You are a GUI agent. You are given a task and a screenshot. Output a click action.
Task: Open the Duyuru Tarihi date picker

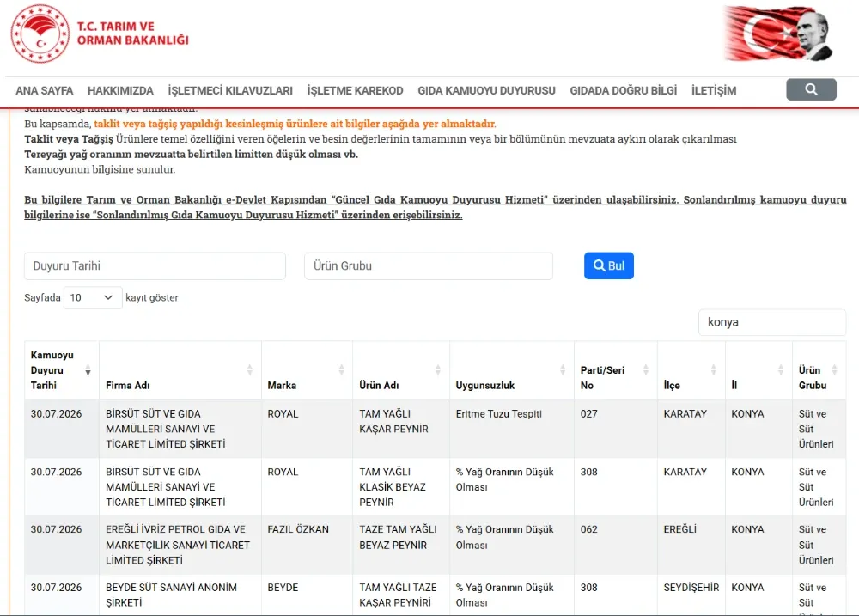tap(155, 265)
